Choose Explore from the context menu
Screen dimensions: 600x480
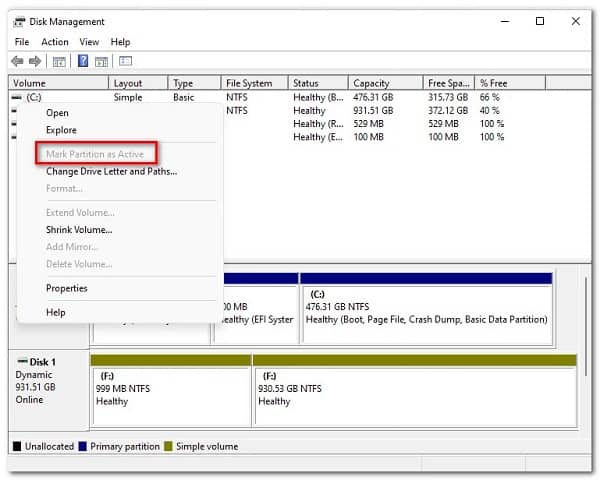click(x=61, y=130)
